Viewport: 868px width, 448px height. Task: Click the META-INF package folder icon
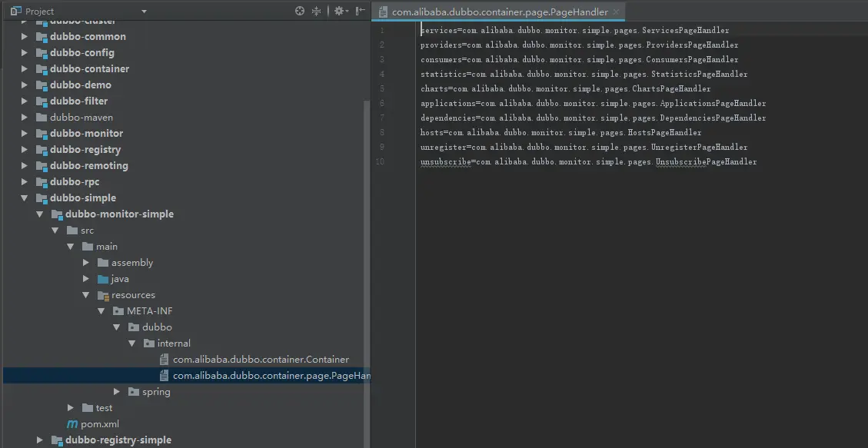point(118,311)
